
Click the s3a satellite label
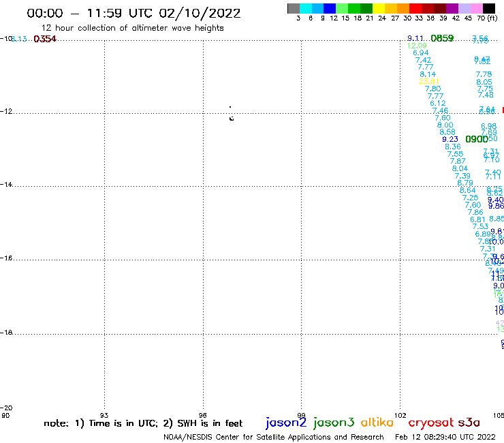pos(469,423)
